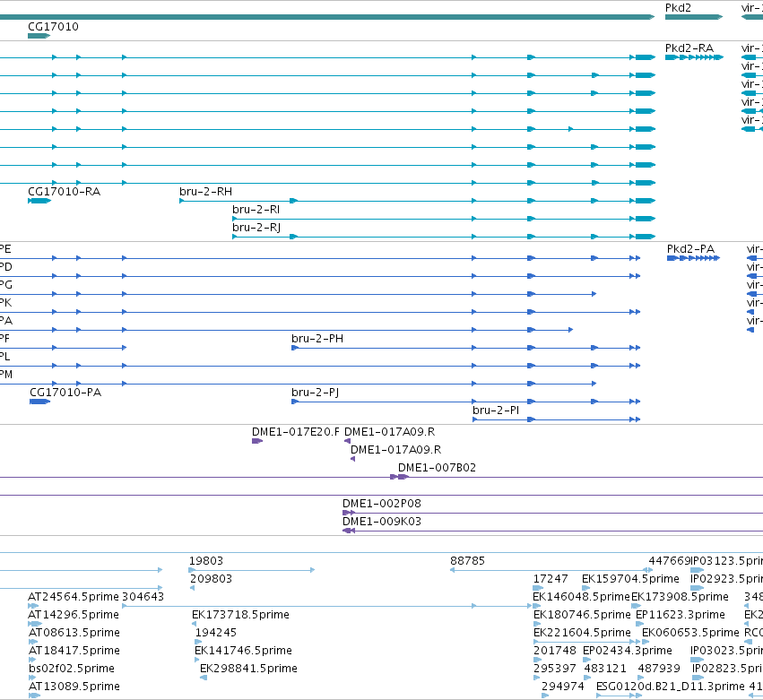763x700 pixels.
Task: Open EST EK159704.5prime
Action: pos(585,588)
